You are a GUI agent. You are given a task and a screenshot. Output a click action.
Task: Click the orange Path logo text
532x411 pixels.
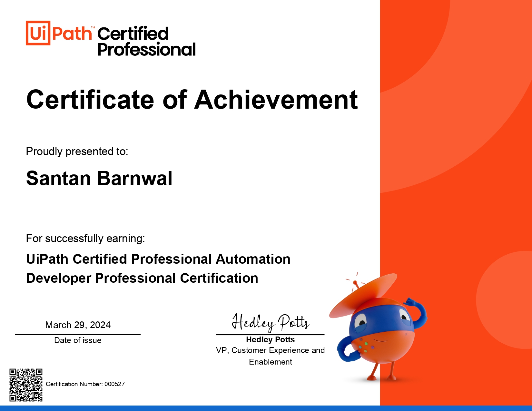tap(72, 34)
